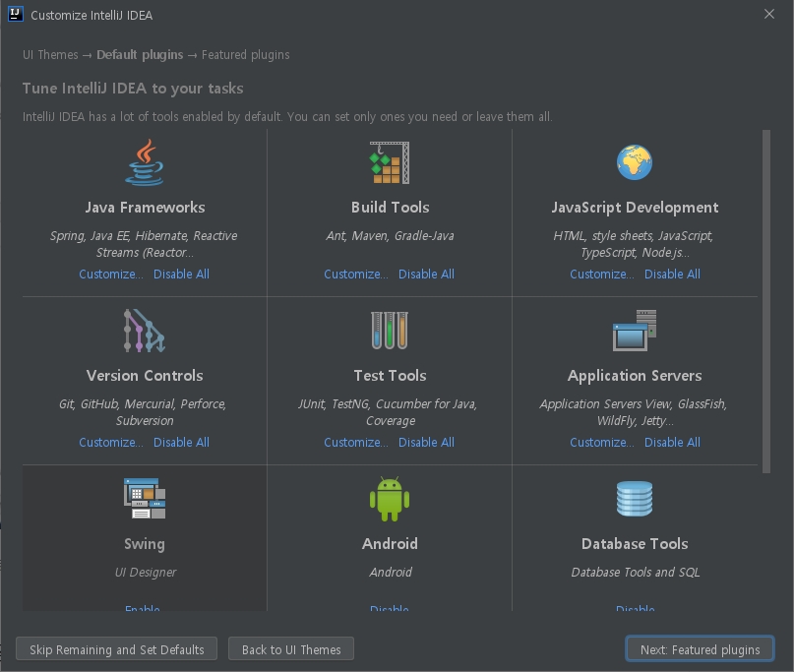Go back to UI Themes
794x672 pixels.
click(x=291, y=649)
